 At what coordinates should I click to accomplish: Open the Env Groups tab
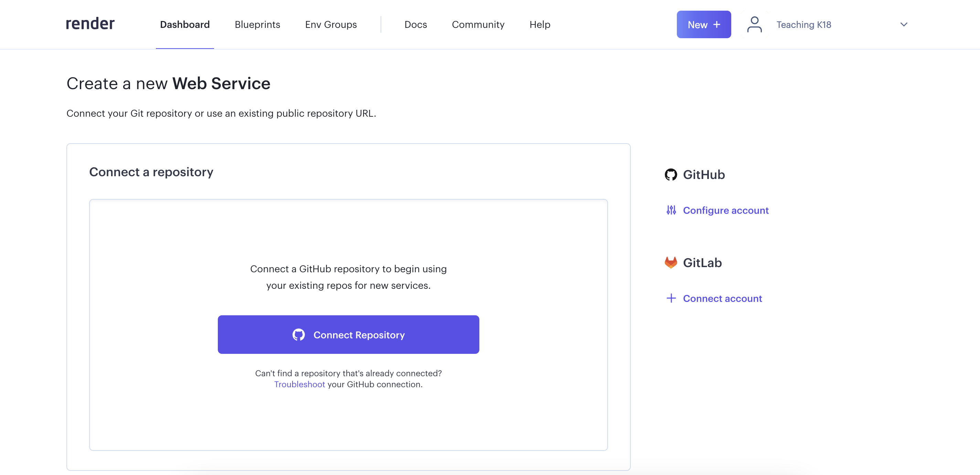(331, 25)
